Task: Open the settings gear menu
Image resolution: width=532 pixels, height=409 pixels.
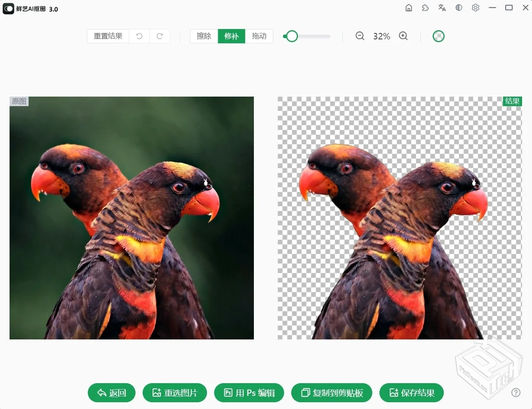Action: pyautogui.click(x=476, y=8)
